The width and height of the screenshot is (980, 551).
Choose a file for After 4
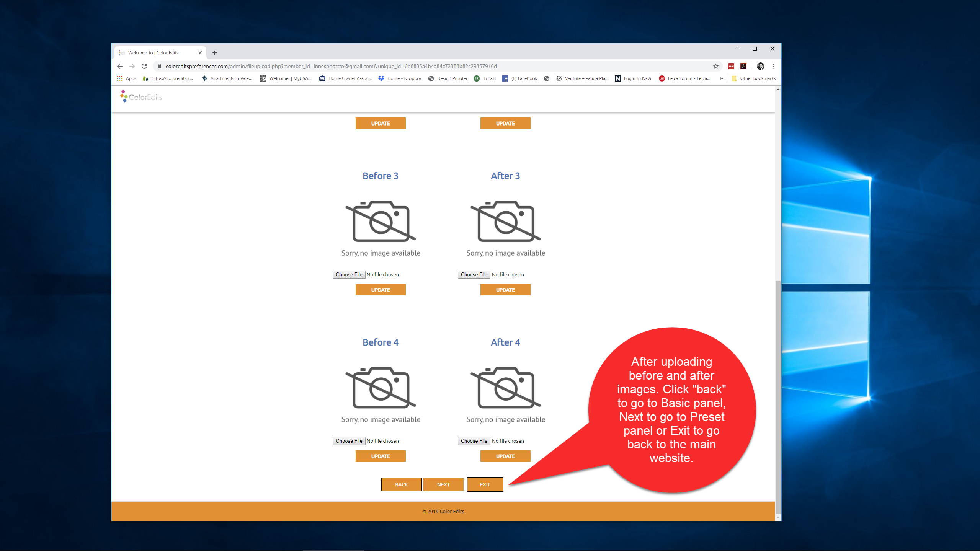click(474, 441)
